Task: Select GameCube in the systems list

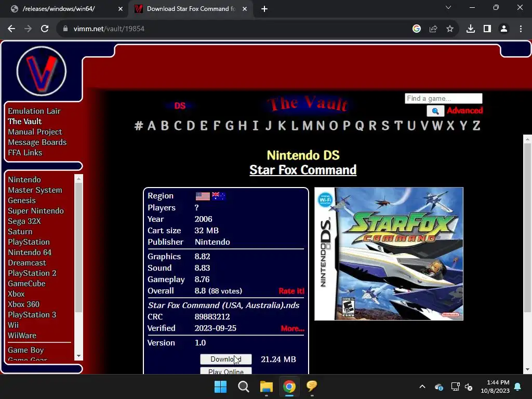Action: [27, 284]
